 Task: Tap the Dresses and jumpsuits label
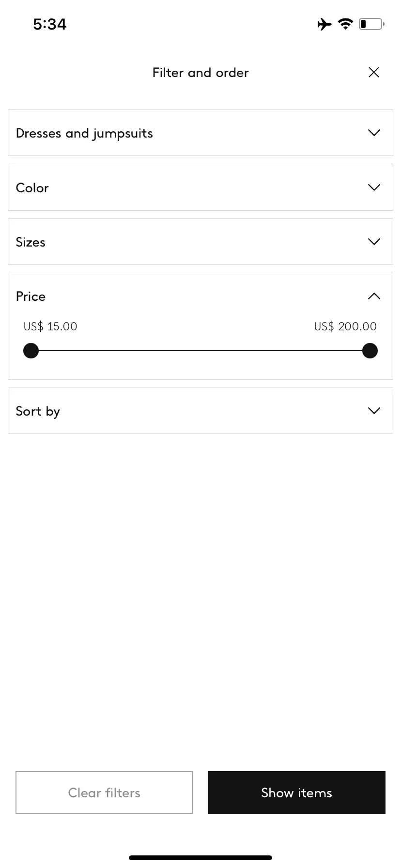pyautogui.click(x=84, y=134)
